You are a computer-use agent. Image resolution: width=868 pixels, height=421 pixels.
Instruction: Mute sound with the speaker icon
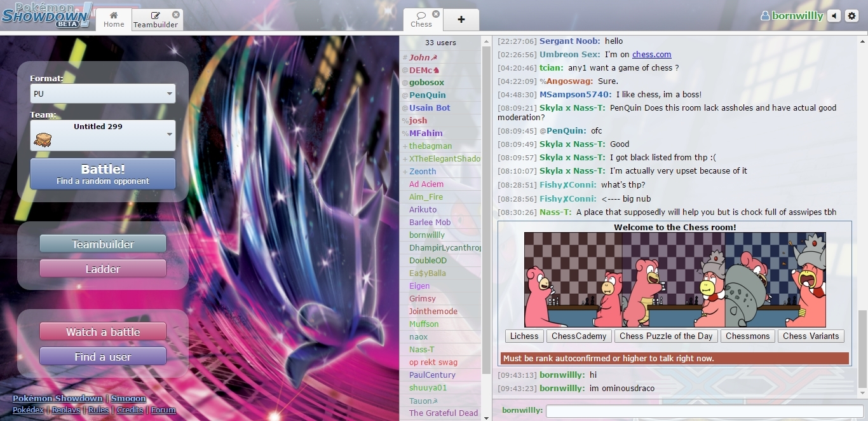click(834, 16)
